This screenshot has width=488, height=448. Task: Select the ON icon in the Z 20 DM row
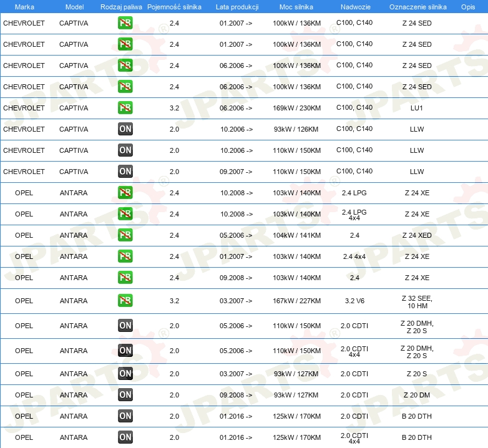pos(125,395)
